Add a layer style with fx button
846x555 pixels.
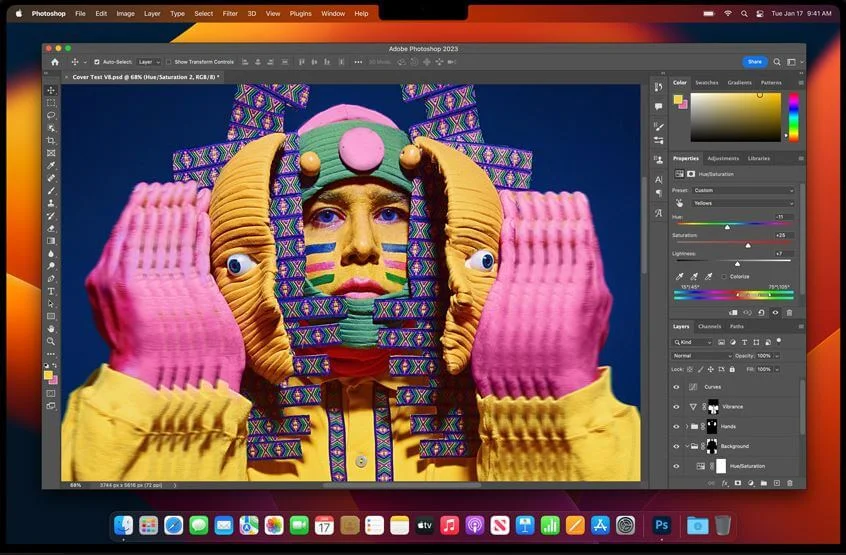725,483
